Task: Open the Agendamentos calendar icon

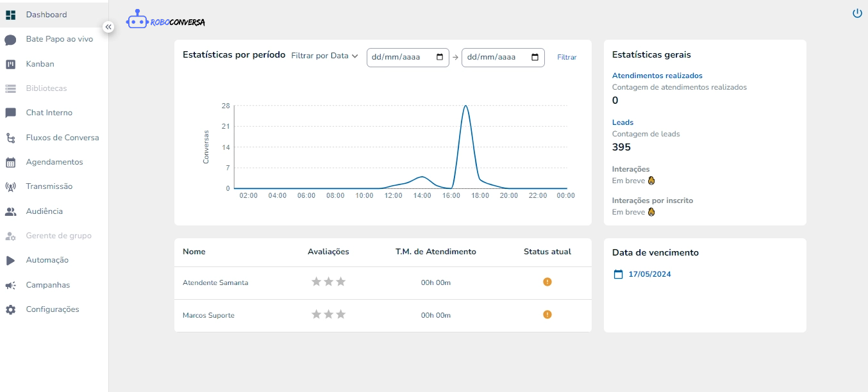Action: coord(10,163)
